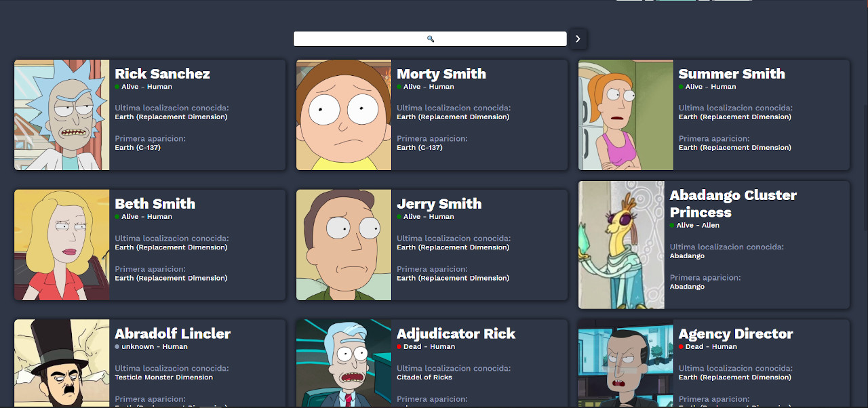Screen dimensions: 868x408
Task: Select the Beth Smith character heading
Action: pos(155,203)
